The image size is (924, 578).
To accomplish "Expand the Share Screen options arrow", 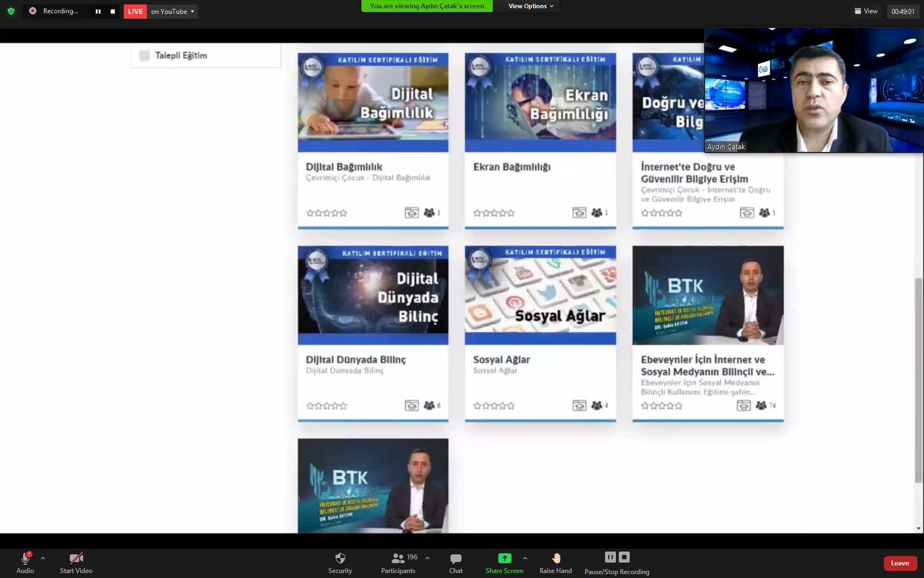I will click(x=525, y=558).
